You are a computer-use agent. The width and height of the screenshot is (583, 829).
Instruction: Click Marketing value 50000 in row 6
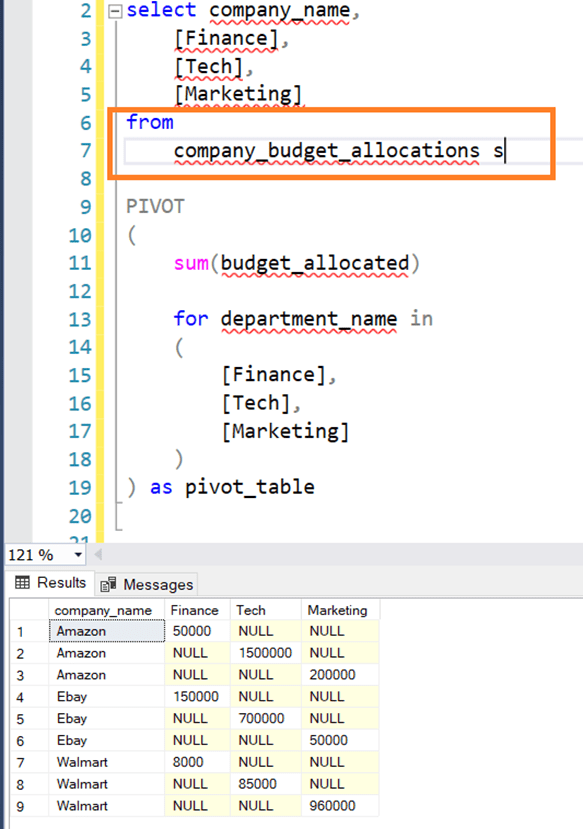pos(340,740)
